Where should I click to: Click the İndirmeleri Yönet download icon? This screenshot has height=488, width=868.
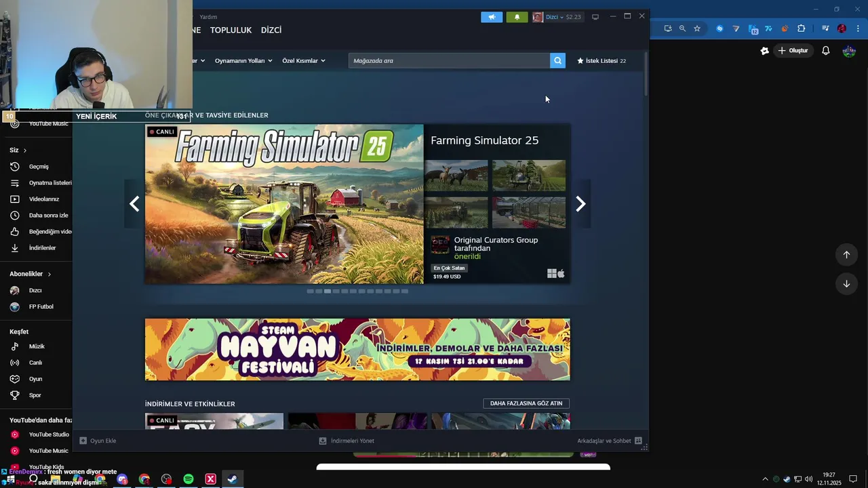click(323, 441)
